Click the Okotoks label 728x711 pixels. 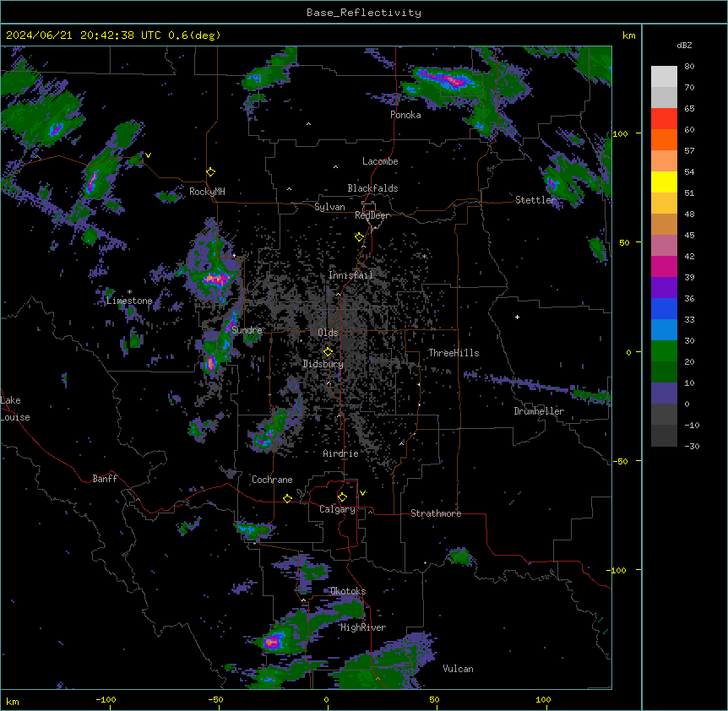(x=348, y=591)
